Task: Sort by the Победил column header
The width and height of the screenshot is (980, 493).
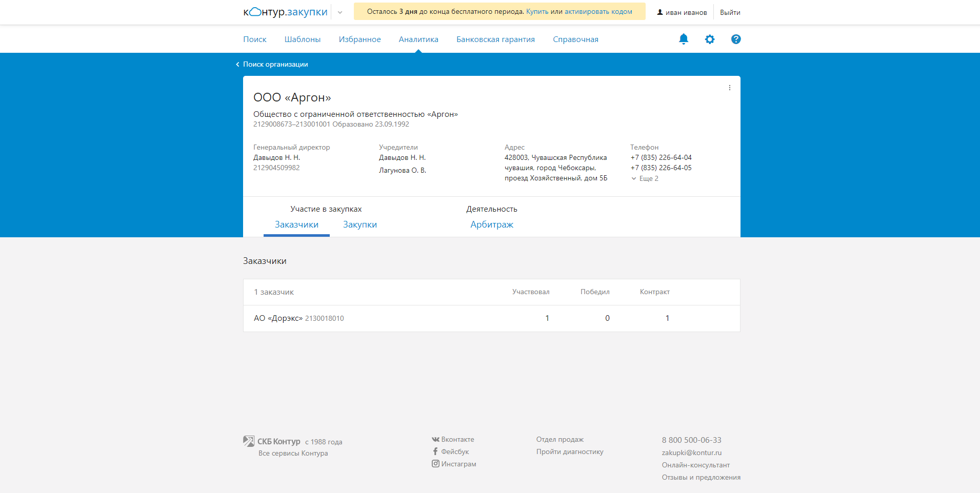Action: click(595, 292)
